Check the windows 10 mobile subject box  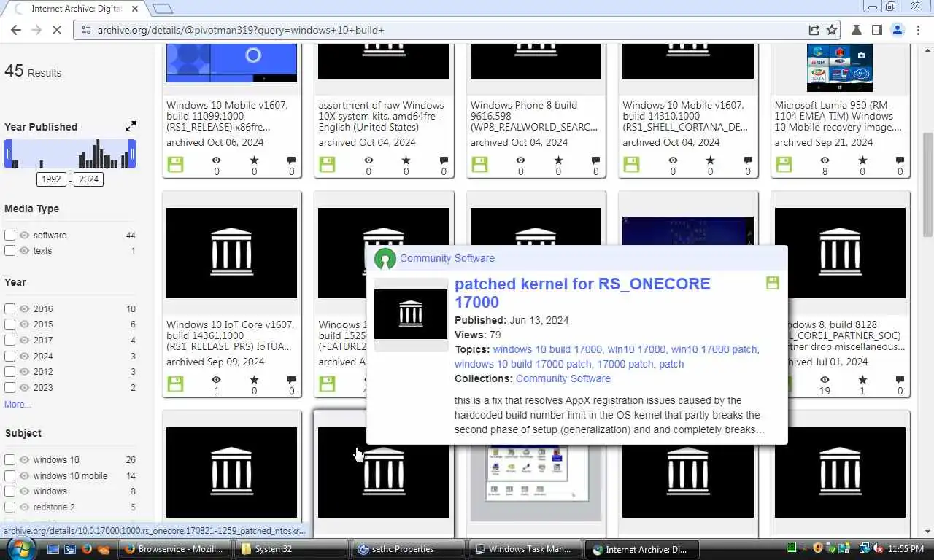pos(9,475)
